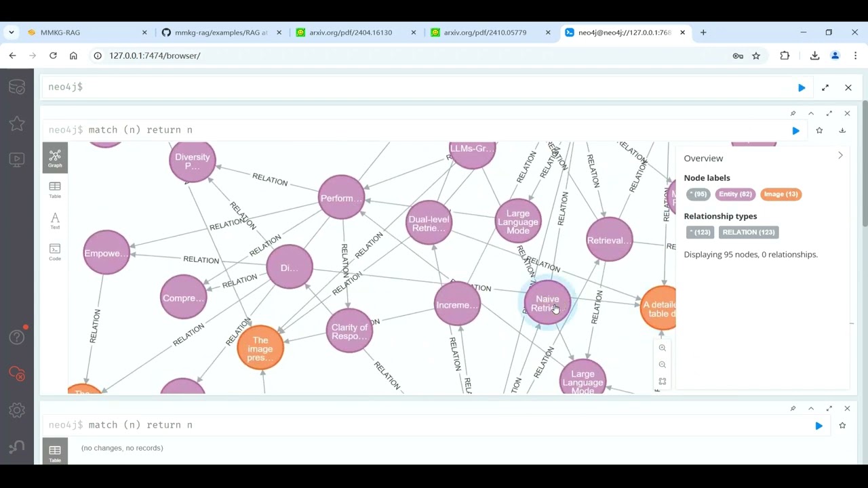Screen dimensions: 868x488
Task: Switch to the arxiv.org/pdf/2410.05779 tab
Action: [490, 33]
